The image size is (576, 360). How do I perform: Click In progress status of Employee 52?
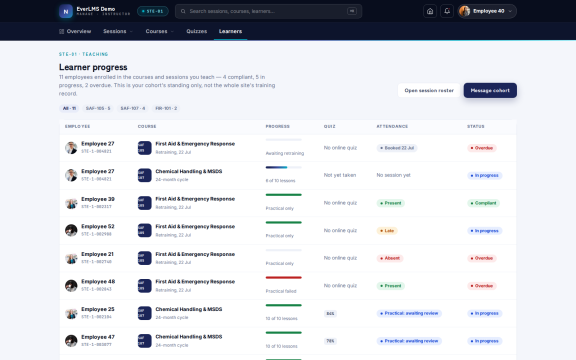[x=485, y=231]
